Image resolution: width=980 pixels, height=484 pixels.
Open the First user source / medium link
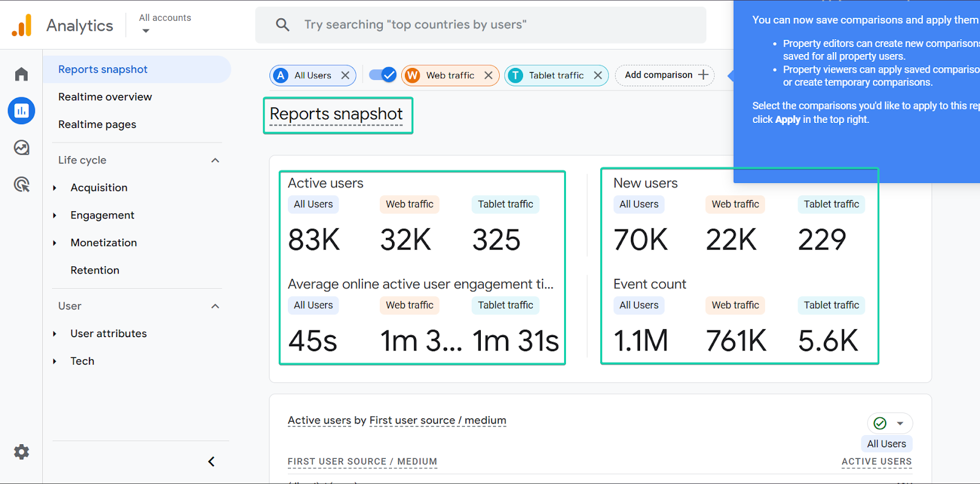point(437,420)
